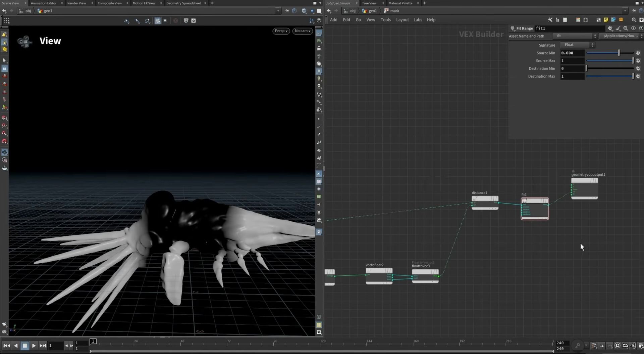Open the node info icon in parameter pane

tap(633, 29)
